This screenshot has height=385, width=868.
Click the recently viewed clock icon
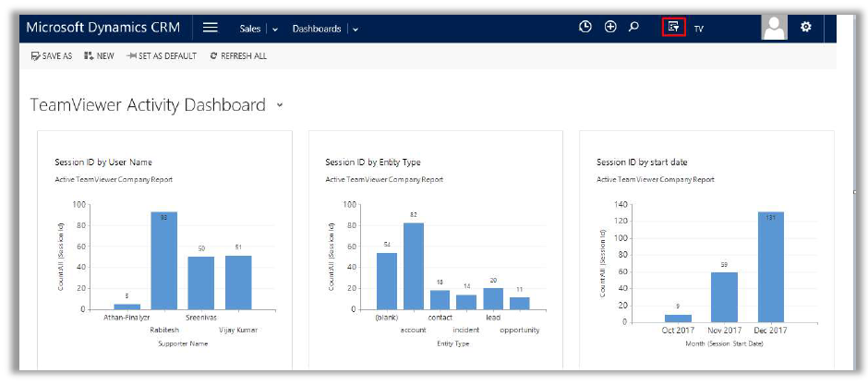click(x=585, y=28)
